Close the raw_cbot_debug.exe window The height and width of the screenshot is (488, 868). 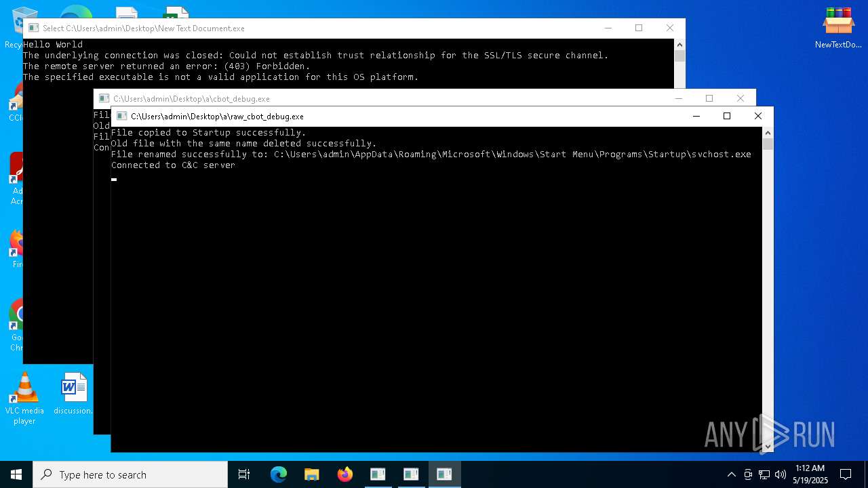pos(758,117)
